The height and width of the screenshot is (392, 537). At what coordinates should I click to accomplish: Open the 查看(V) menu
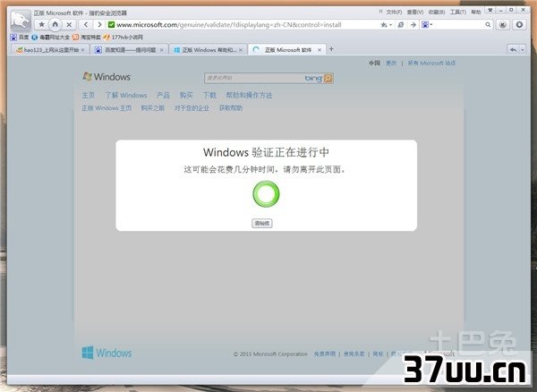(415, 12)
